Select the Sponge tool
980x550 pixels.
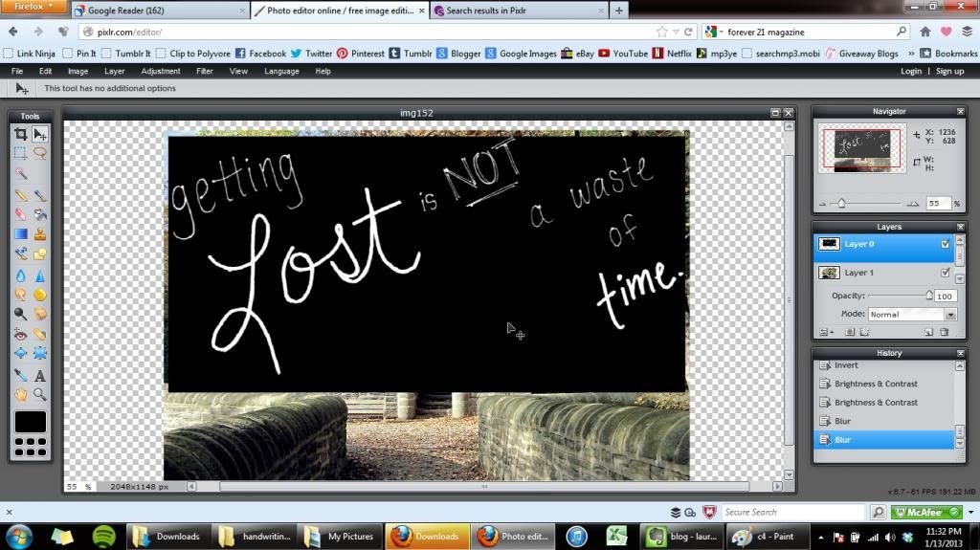(x=40, y=295)
